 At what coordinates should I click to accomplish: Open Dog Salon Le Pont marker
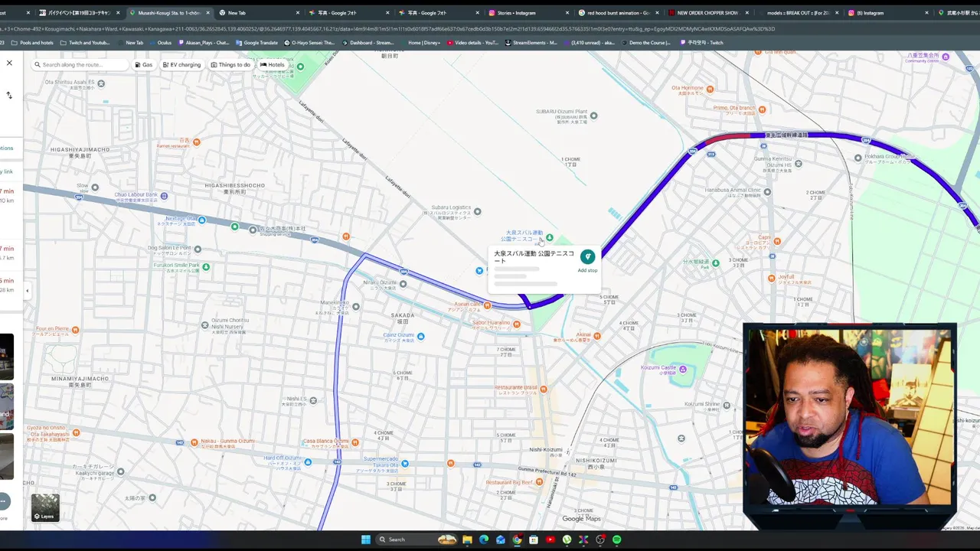coord(198,249)
